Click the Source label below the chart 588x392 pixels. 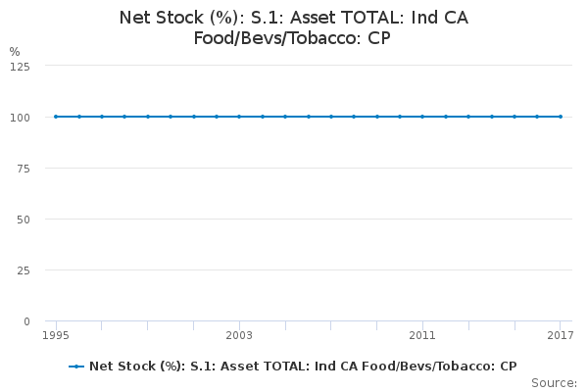click(555, 383)
